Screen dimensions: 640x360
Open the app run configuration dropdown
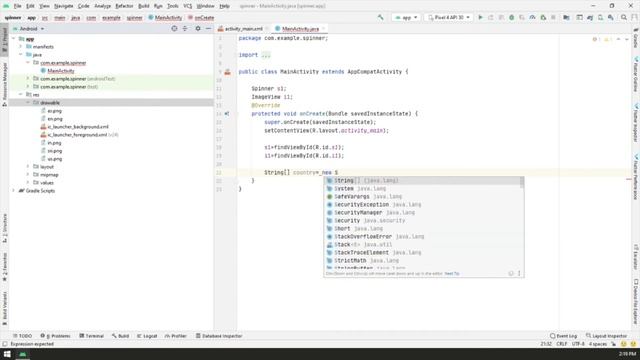click(x=406, y=18)
